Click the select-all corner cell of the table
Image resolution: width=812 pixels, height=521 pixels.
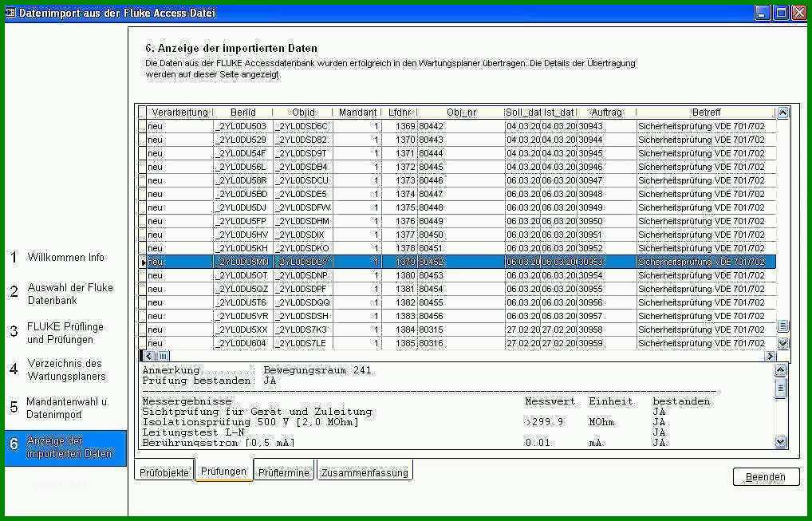(x=143, y=112)
